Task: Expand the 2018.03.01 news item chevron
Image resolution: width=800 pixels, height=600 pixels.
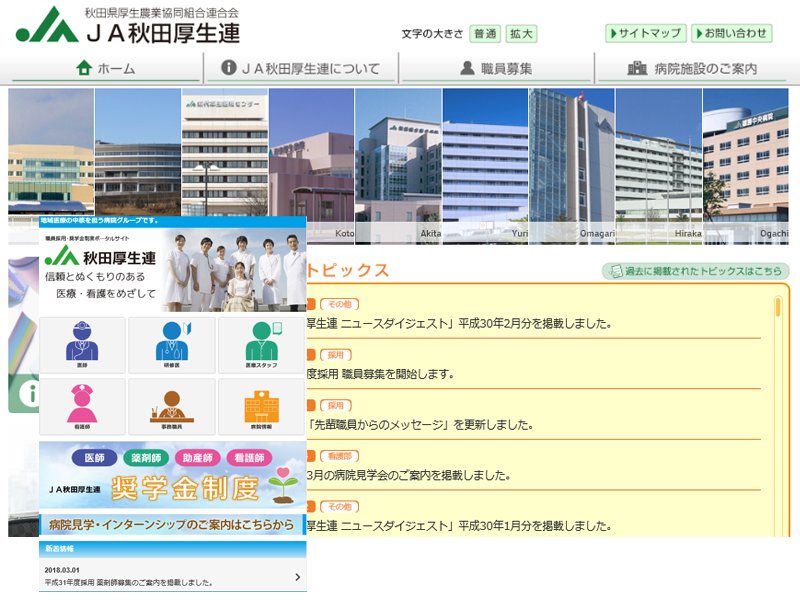Action: 297,577
